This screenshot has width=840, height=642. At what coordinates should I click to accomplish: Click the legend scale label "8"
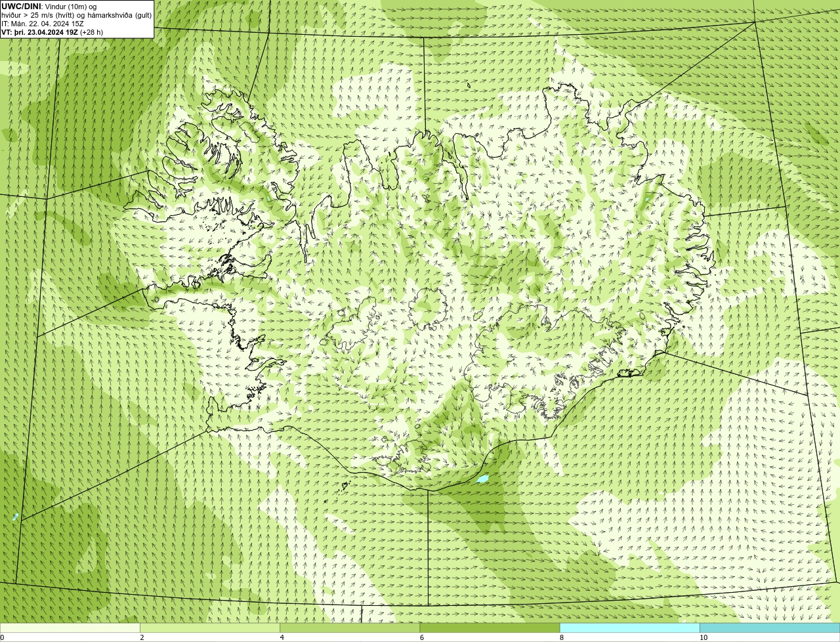click(562, 637)
